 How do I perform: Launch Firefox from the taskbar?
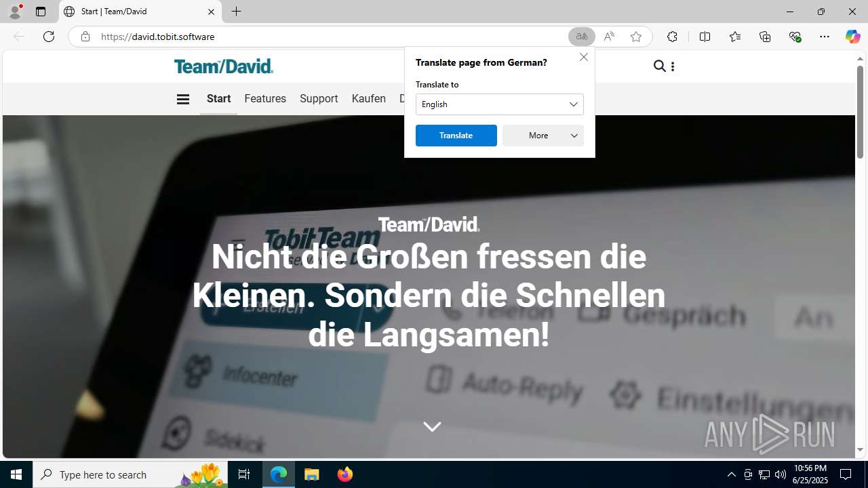345,474
